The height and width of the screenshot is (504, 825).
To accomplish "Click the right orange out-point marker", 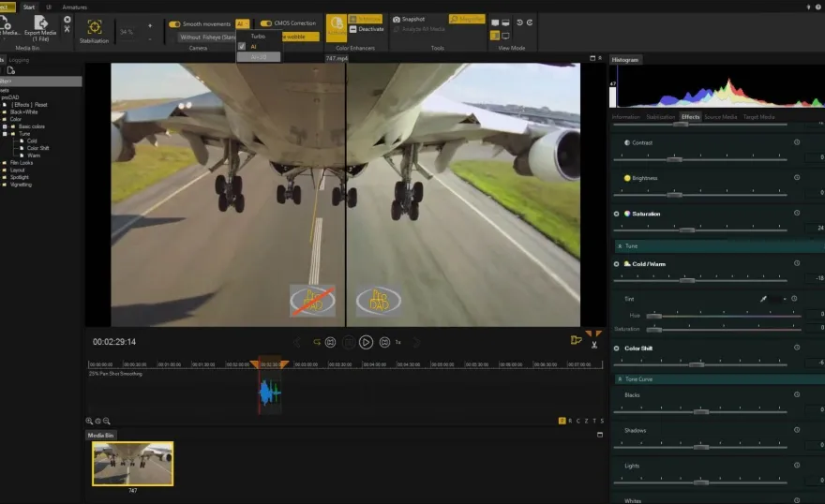I will click(284, 364).
